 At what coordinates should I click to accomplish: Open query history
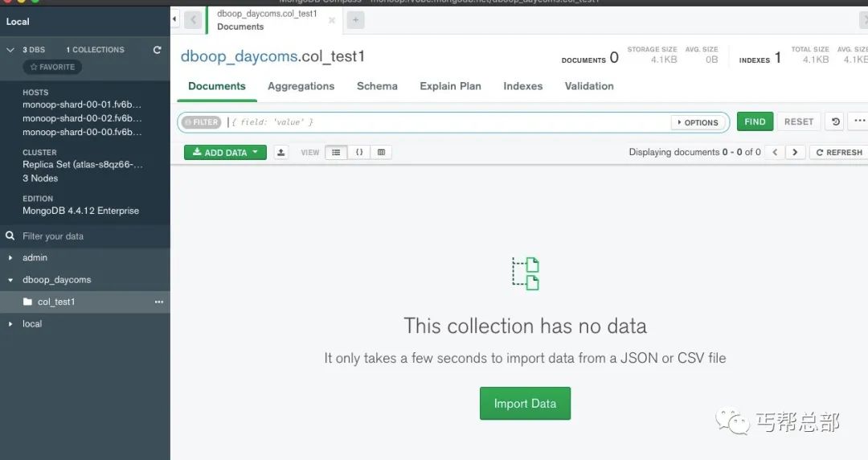coord(835,122)
